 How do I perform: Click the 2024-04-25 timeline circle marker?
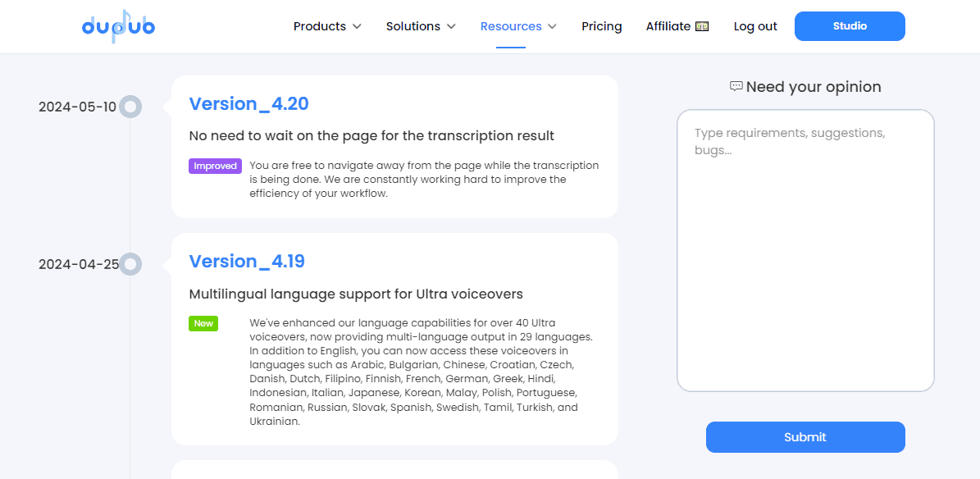[x=130, y=264]
